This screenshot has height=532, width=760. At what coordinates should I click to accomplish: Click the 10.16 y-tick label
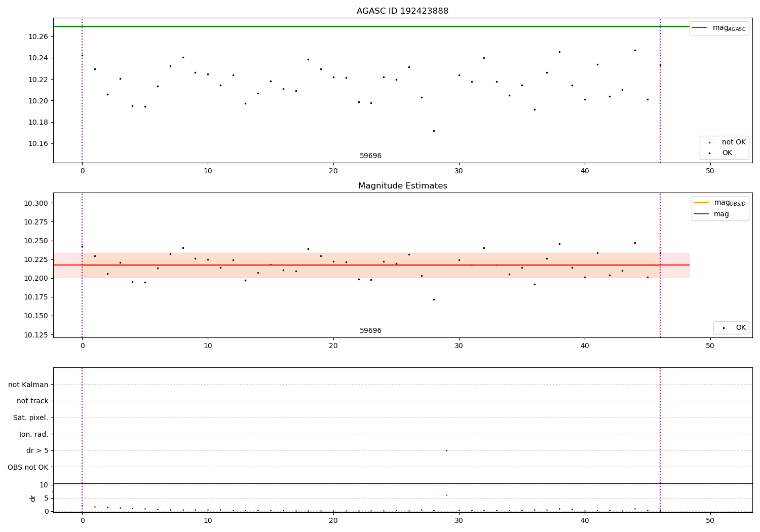point(38,143)
